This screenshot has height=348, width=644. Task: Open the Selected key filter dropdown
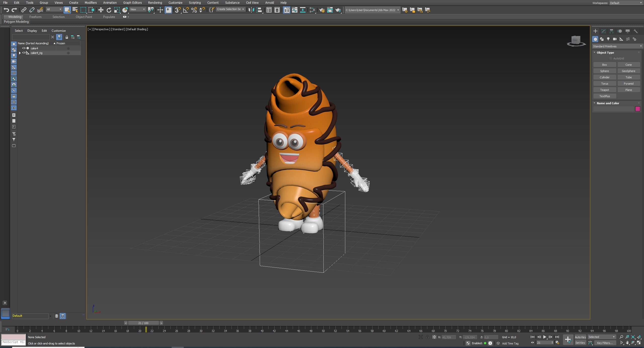(602, 337)
